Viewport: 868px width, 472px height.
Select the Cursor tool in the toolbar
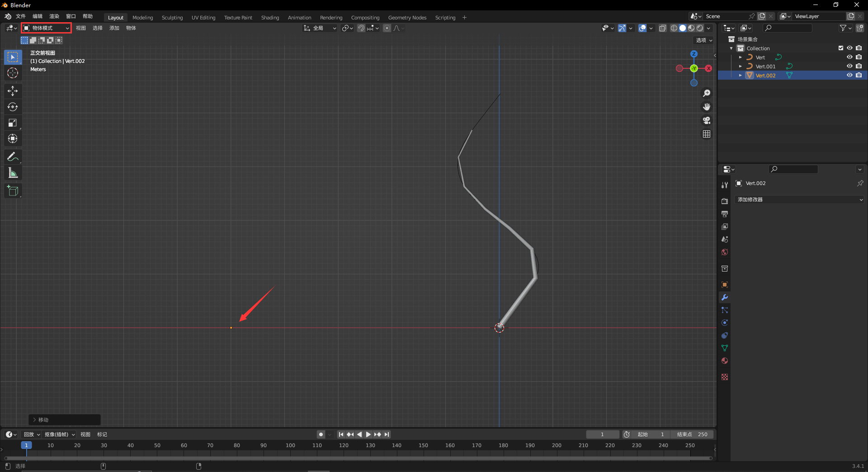click(13, 73)
